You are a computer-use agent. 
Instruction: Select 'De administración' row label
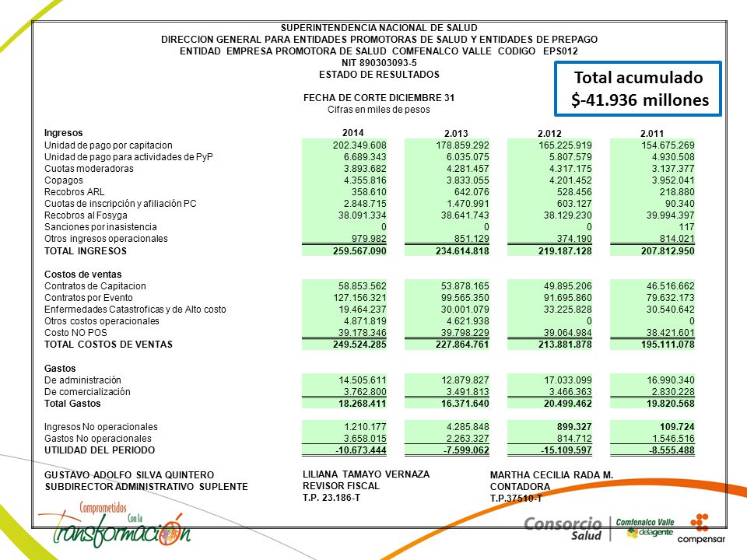tap(82, 380)
